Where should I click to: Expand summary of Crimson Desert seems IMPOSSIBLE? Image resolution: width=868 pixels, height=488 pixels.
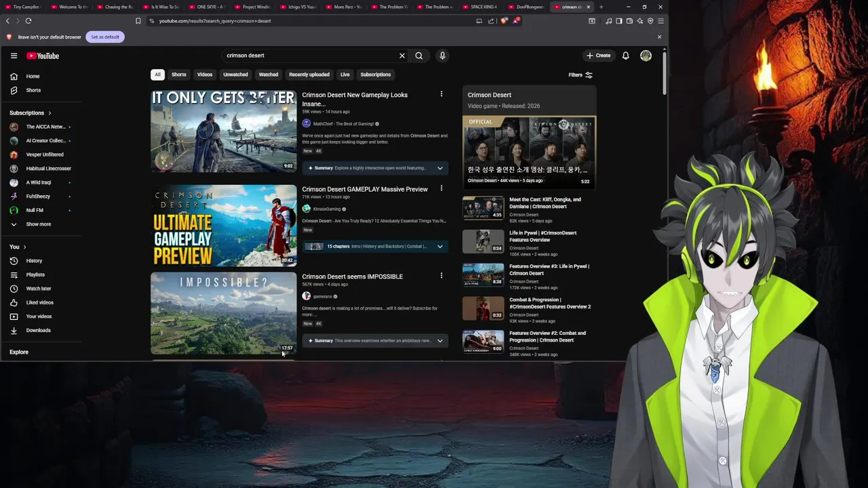point(440,340)
